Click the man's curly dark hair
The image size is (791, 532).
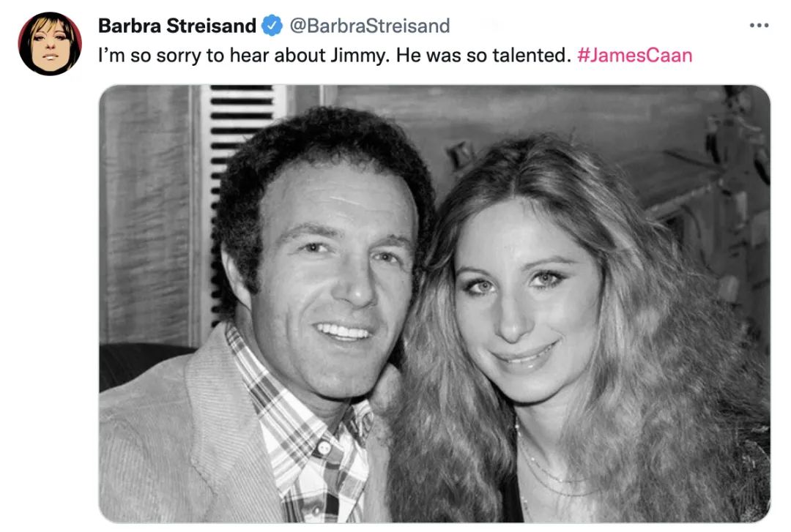(323, 151)
